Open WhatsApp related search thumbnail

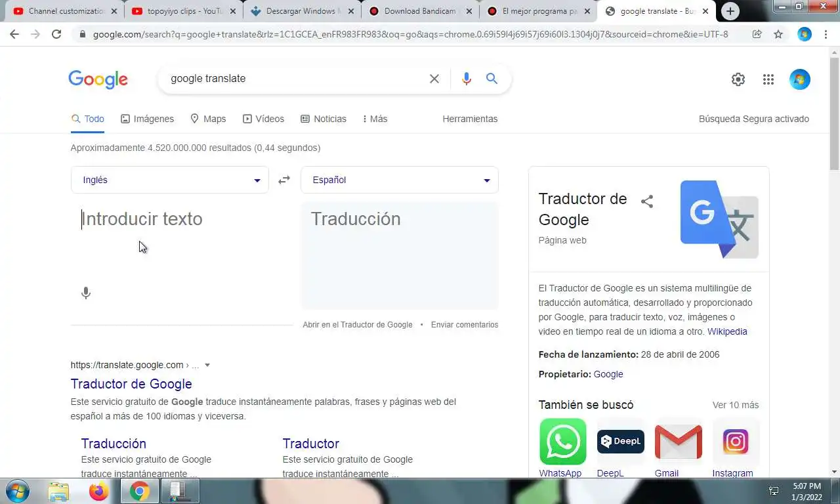coord(563,442)
